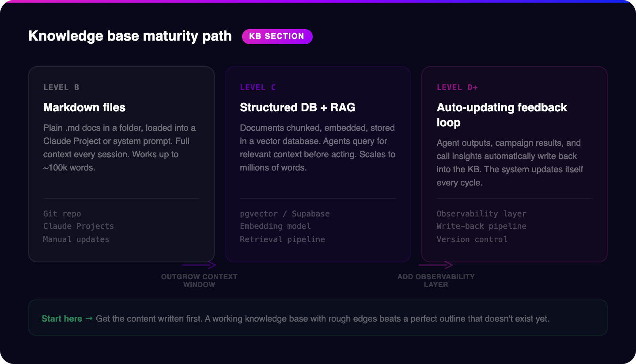Viewport: 636px width, 364px height.
Task: Click the LEVEL C label
Action: pyautogui.click(x=258, y=87)
